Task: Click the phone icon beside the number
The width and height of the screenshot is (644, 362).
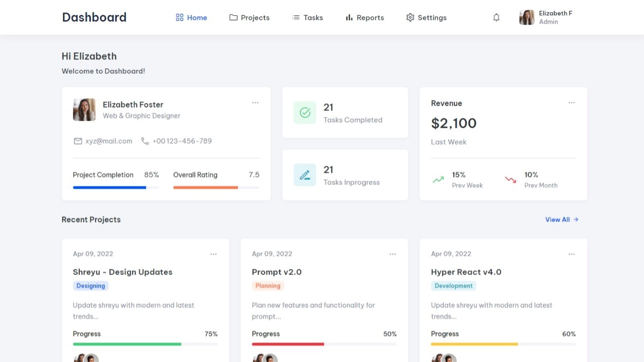Action: point(145,141)
